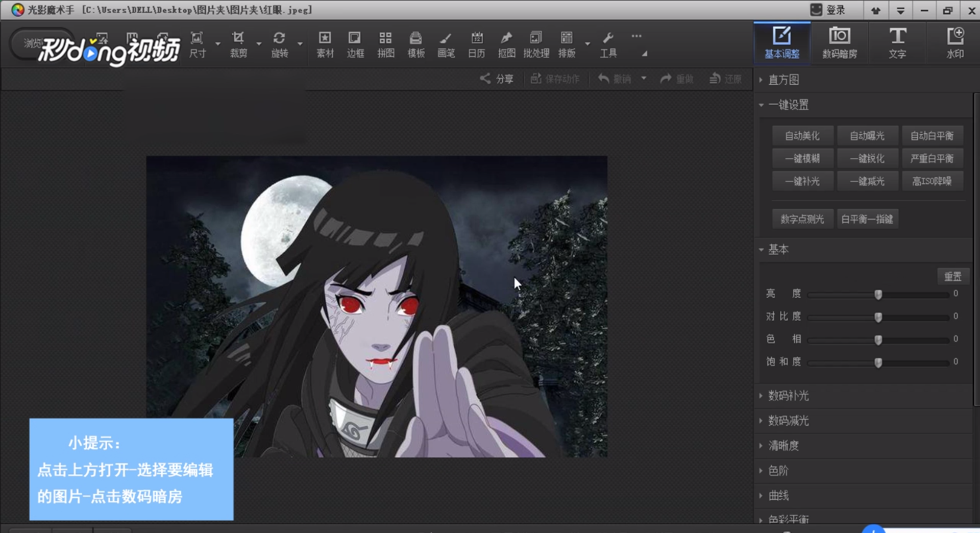Apply 自动美化 auto beautify
Viewport: 980px width, 533px height.
point(802,136)
